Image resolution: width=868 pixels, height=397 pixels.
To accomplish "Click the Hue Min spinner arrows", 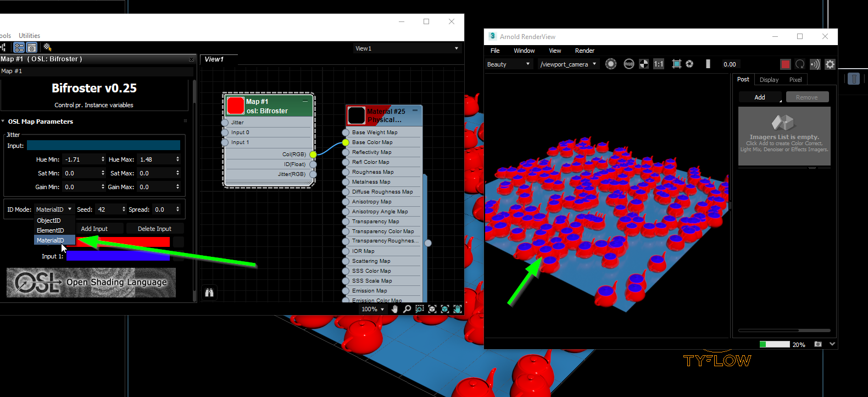I will click(103, 159).
